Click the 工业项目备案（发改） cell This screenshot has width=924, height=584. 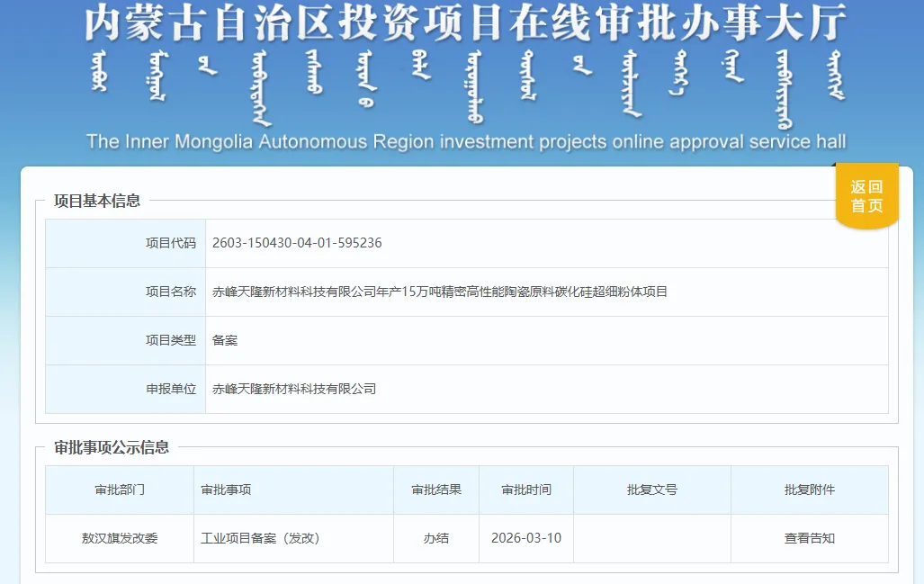[x=260, y=538]
